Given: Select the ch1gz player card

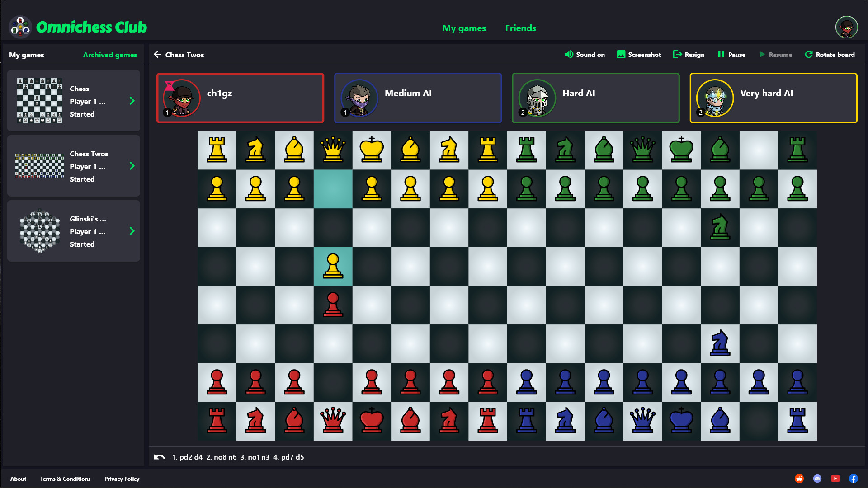Looking at the screenshot, I should click(x=240, y=97).
